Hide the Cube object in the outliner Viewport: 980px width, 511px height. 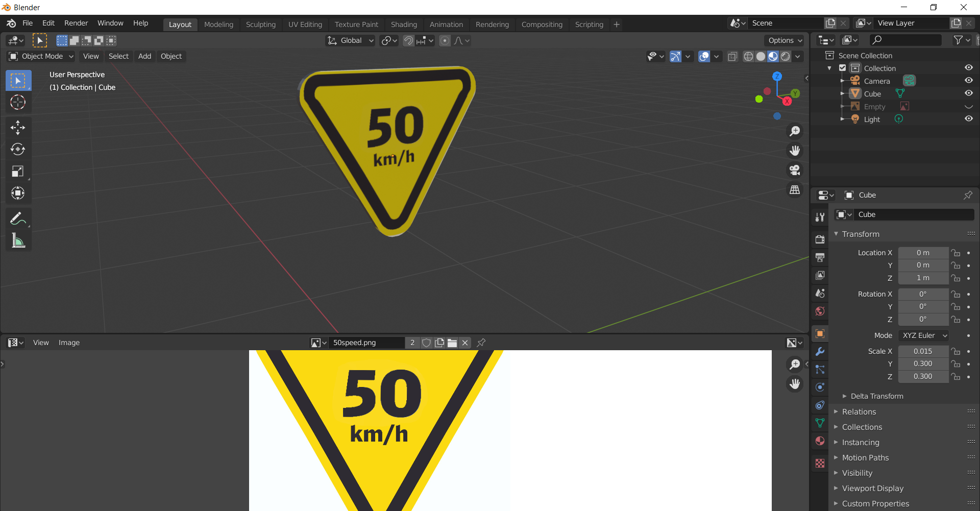[968, 93]
